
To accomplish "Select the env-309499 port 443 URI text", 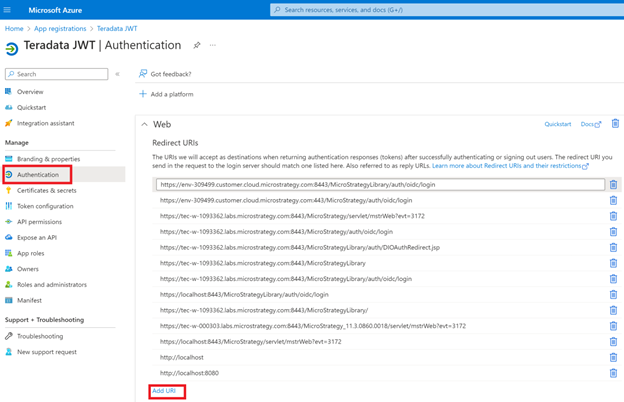I will click(x=286, y=200).
